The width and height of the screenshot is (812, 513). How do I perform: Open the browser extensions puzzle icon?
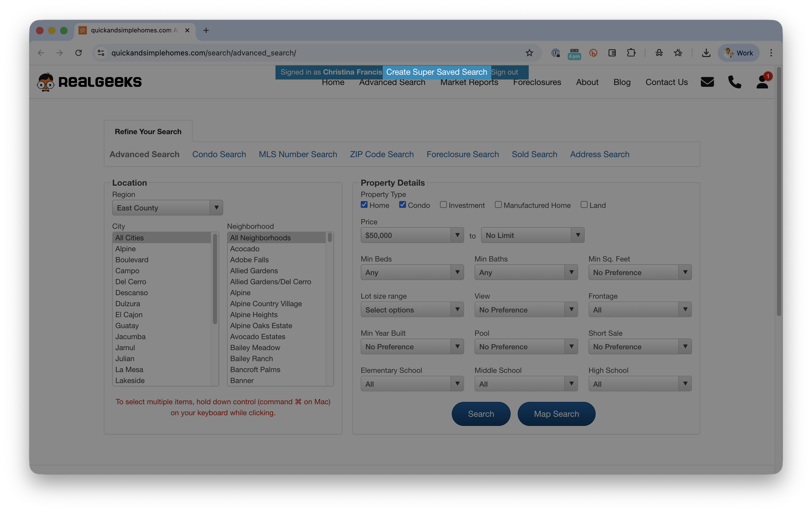[631, 53]
